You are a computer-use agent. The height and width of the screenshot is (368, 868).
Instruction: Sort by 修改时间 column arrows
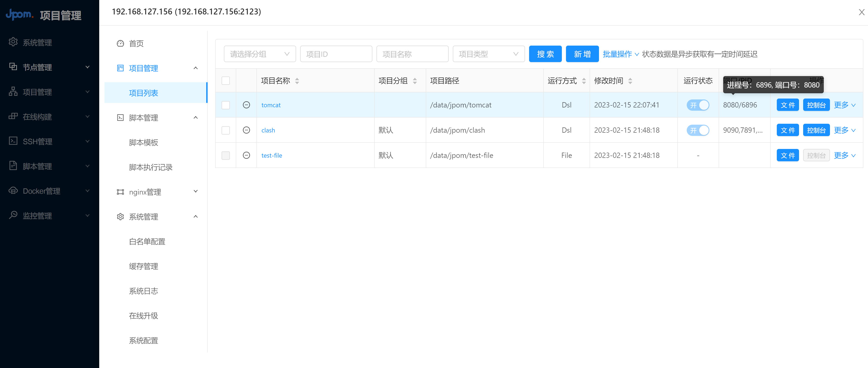pyautogui.click(x=630, y=81)
